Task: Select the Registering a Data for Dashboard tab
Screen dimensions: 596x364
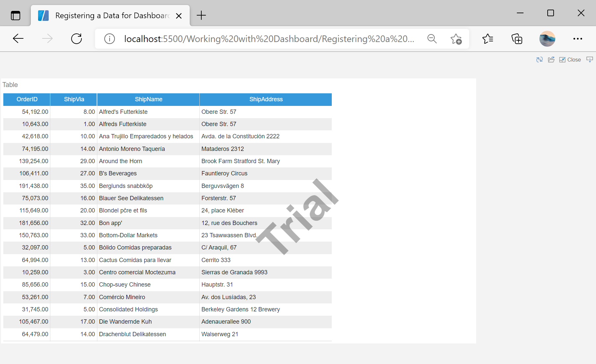Action: click(109, 15)
